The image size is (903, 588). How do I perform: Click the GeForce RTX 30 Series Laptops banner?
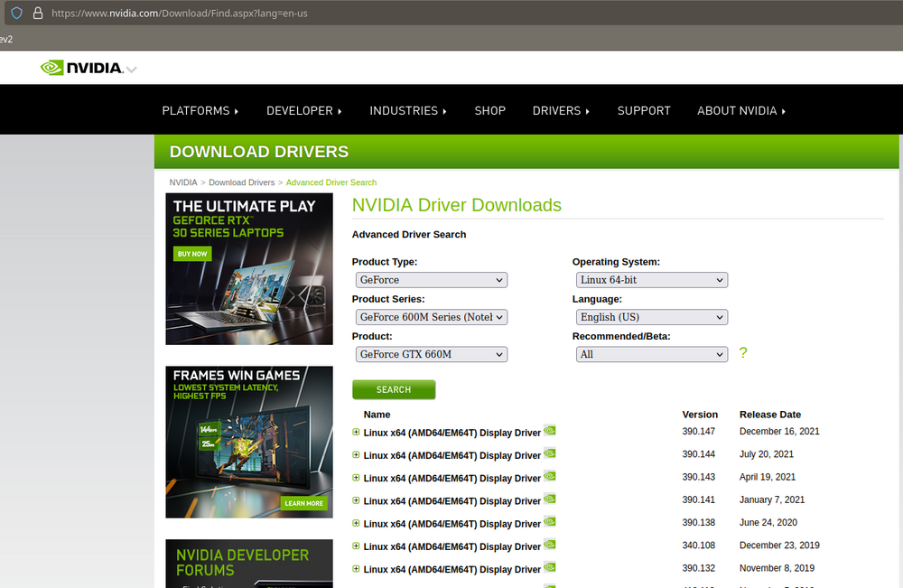pyautogui.click(x=249, y=269)
